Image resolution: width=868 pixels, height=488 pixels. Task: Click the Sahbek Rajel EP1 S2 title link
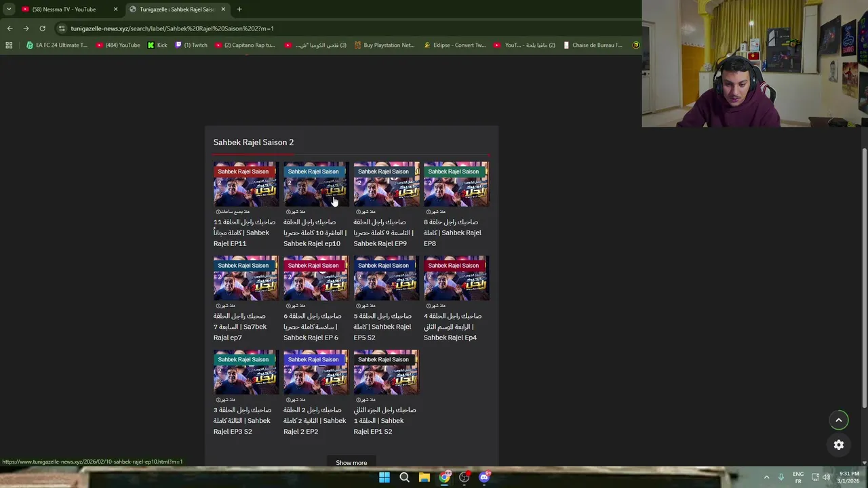384,421
